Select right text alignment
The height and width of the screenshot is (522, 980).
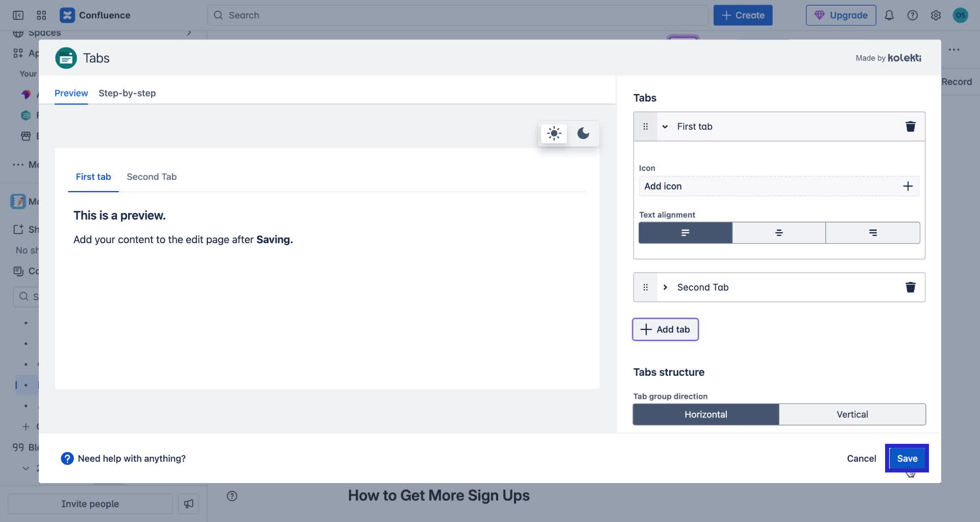tap(872, 232)
